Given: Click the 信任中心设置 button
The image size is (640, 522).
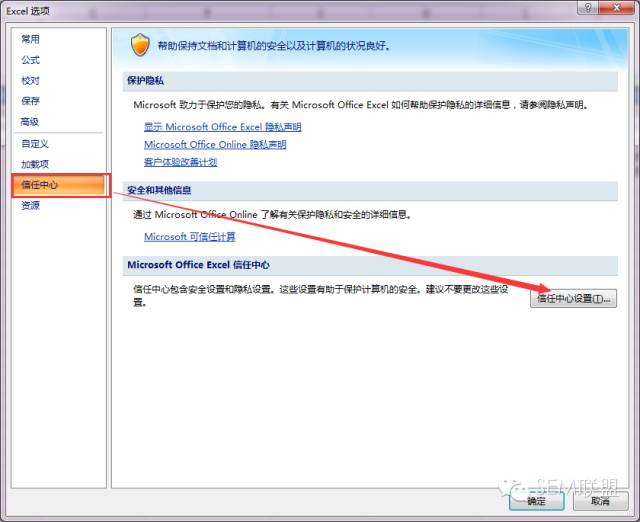Looking at the screenshot, I should click(573, 298).
